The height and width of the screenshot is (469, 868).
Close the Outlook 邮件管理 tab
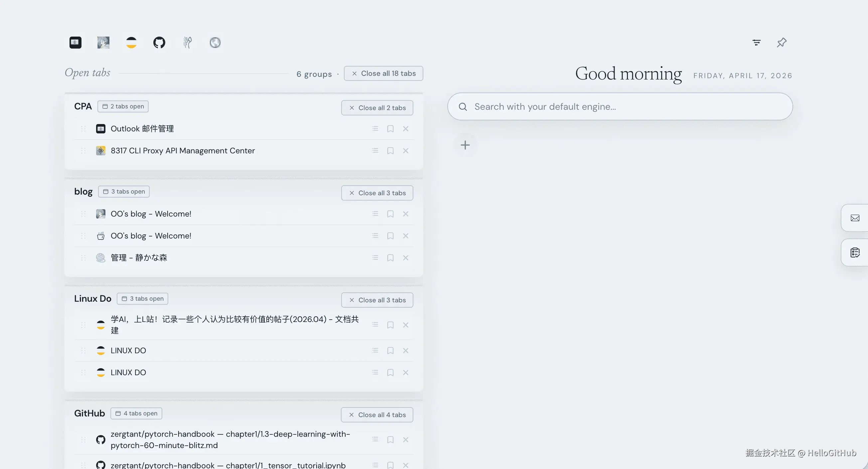click(x=406, y=129)
